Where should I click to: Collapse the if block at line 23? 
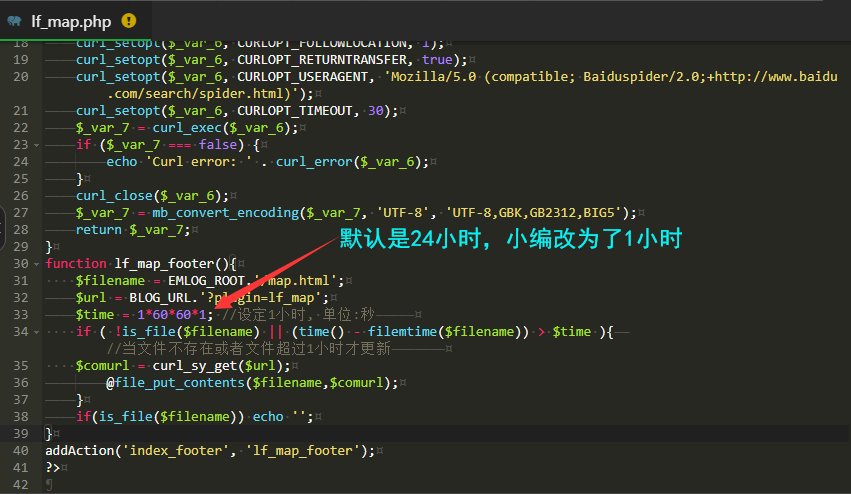tap(38, 144)
